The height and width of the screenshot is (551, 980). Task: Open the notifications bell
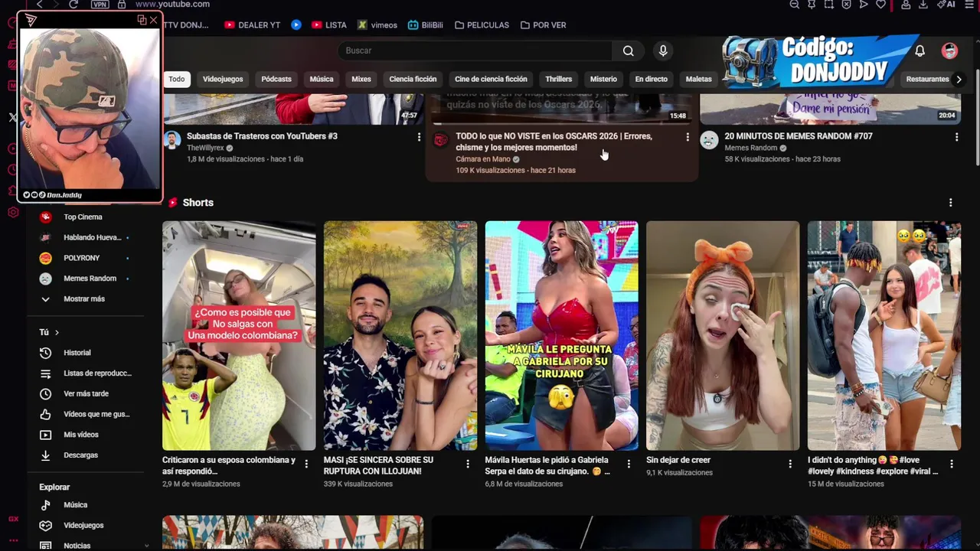coord(920,51)
